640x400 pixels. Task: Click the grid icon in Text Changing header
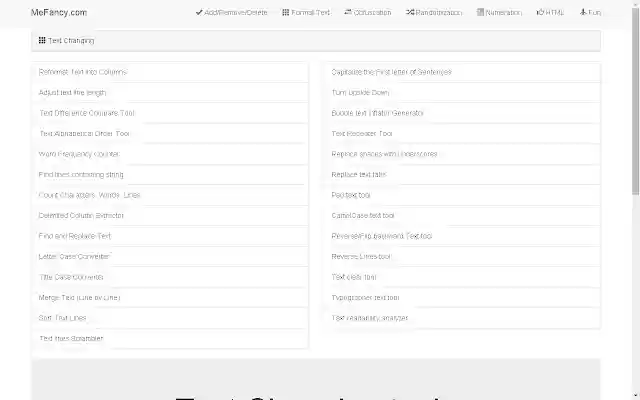point(42,40)
